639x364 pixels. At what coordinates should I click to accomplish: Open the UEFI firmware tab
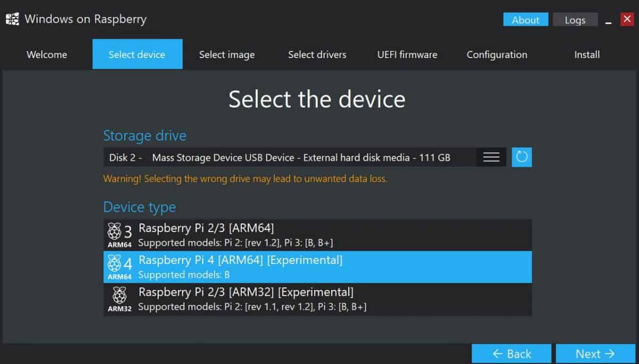tap(407, 54)
